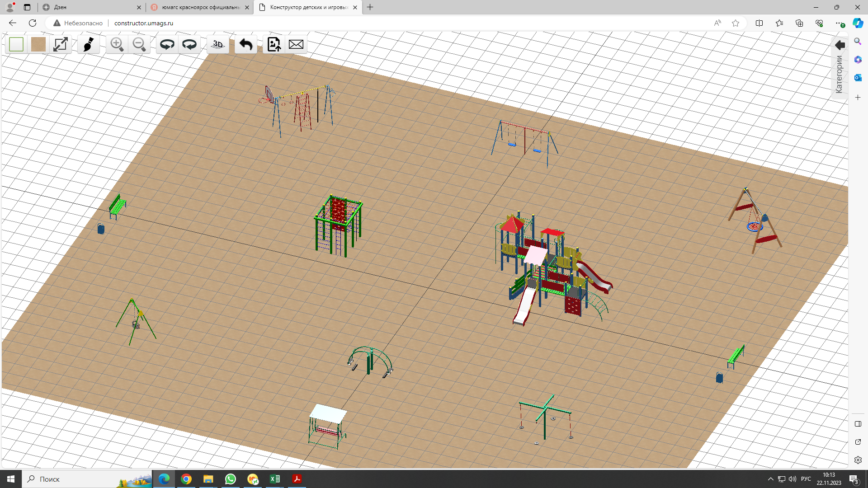Viewport: 868px width, 488px height.
Task: Toggle the 3D view mode
Action: 218,44
